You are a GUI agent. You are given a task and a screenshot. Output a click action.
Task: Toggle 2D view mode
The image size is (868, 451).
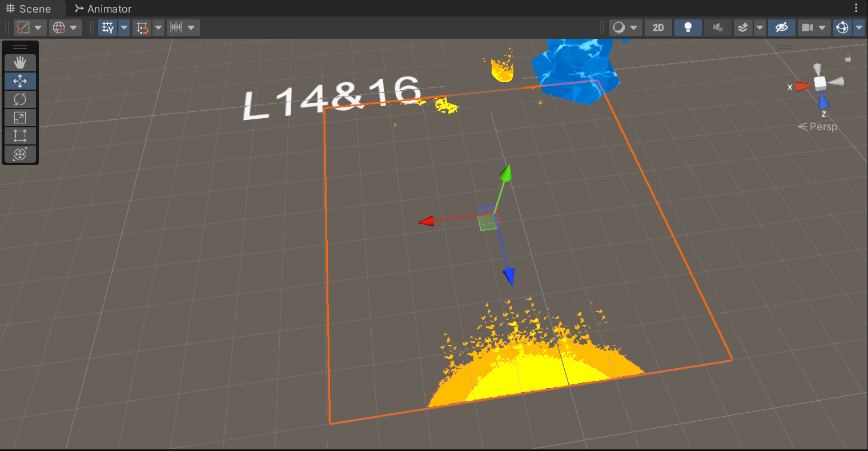(x=658, y=27)
